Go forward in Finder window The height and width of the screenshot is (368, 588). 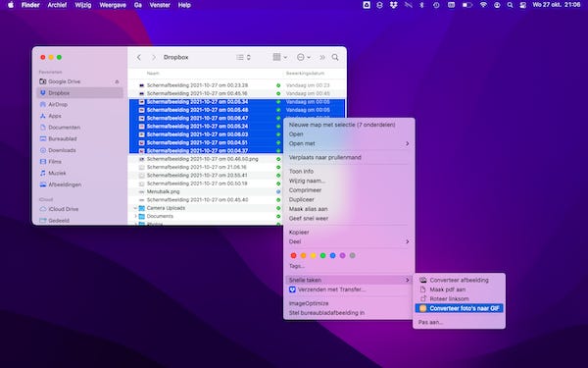pos(154,57)
